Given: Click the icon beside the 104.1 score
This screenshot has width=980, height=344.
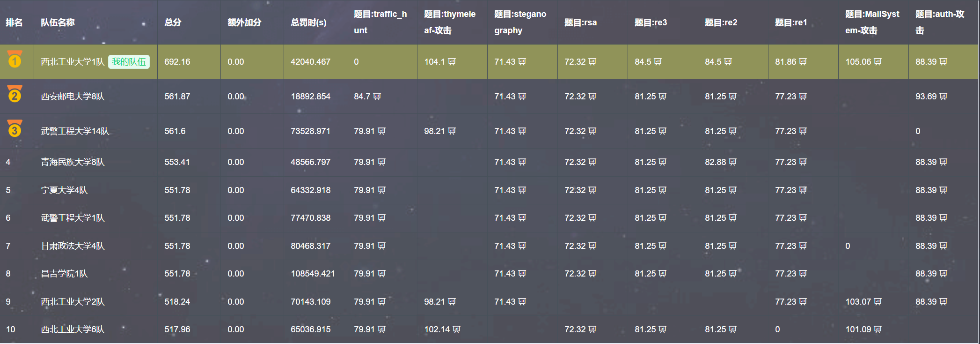Looking at the screenshot, I should 452,62.
